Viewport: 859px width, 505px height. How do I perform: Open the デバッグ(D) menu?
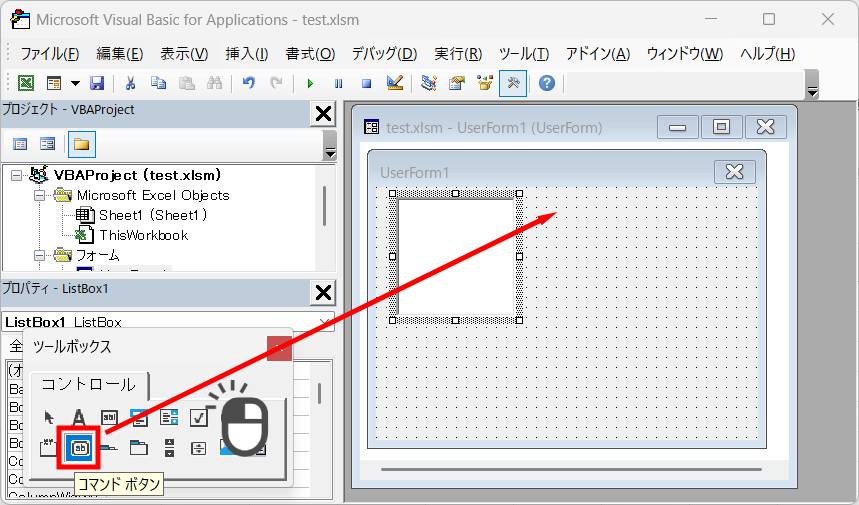[384, 54]
